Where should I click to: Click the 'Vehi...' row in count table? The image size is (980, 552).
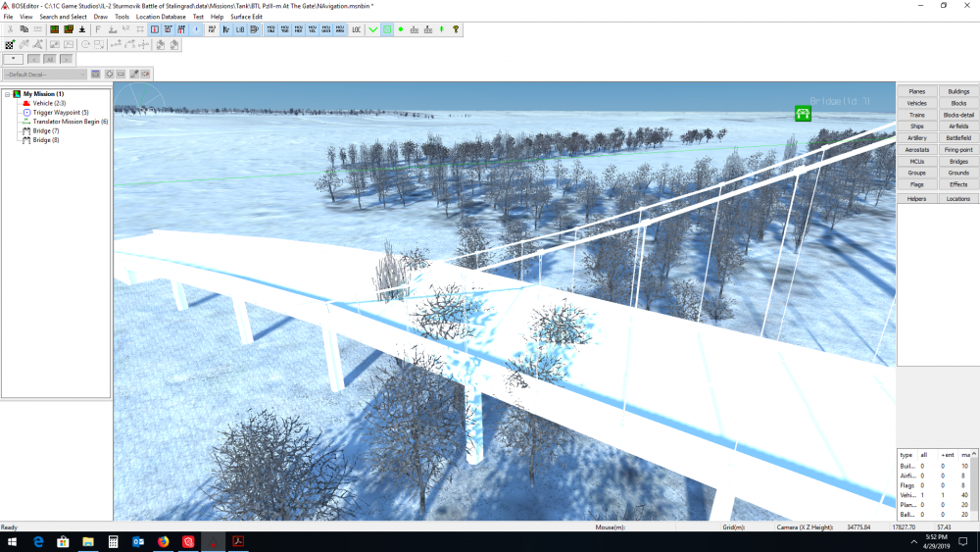pos(934,495)
